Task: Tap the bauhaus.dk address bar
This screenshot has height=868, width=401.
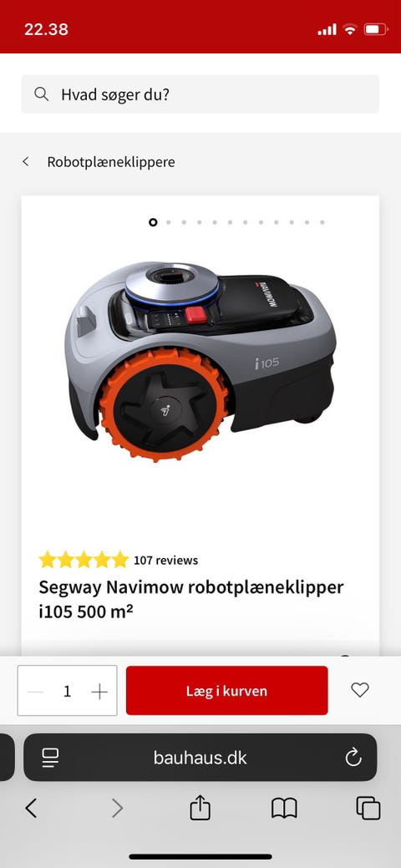Action: click(200, 757)
